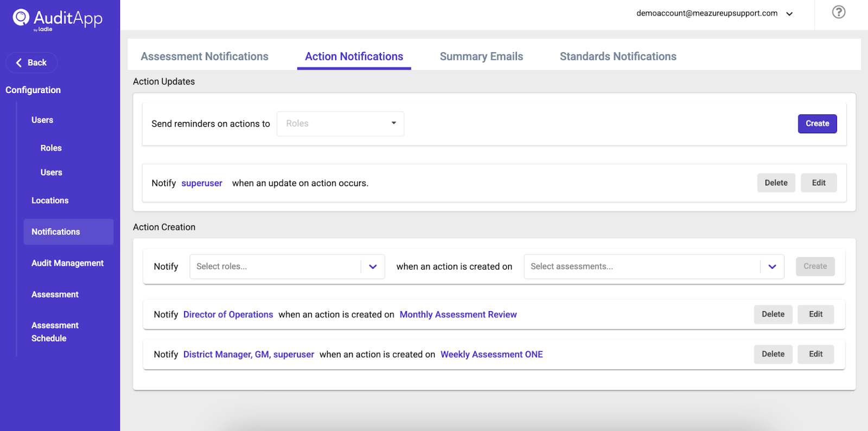Click the AuditApp logo
The height and width of the screenshot is (431, 868).
(x=58, y=20)
